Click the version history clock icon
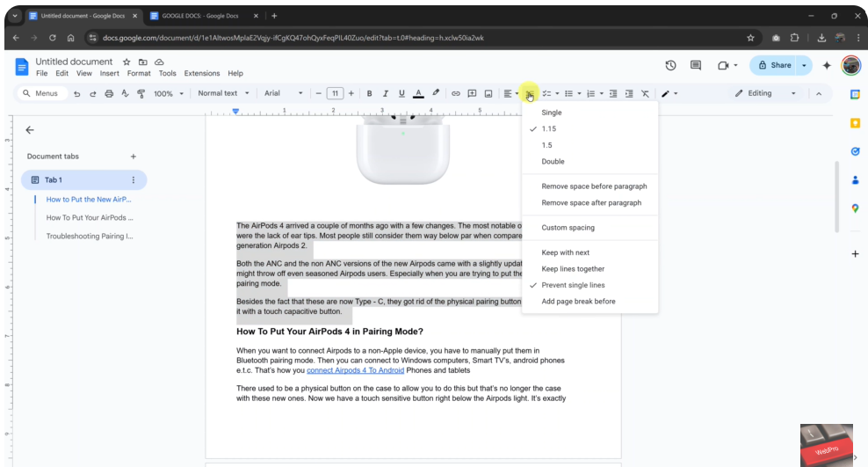Viewport: 868px width, 467px height. coord(670,65)
